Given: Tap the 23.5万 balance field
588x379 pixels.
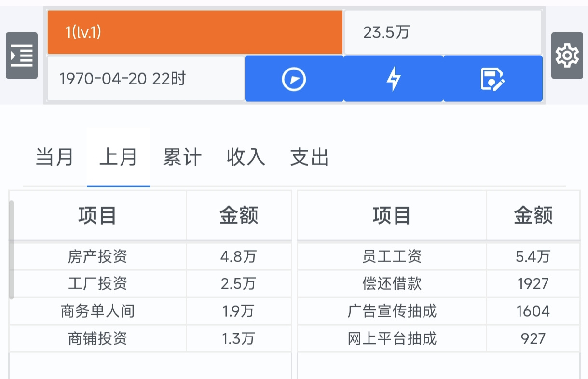Looking at the screenshot, I should [443, 32].
